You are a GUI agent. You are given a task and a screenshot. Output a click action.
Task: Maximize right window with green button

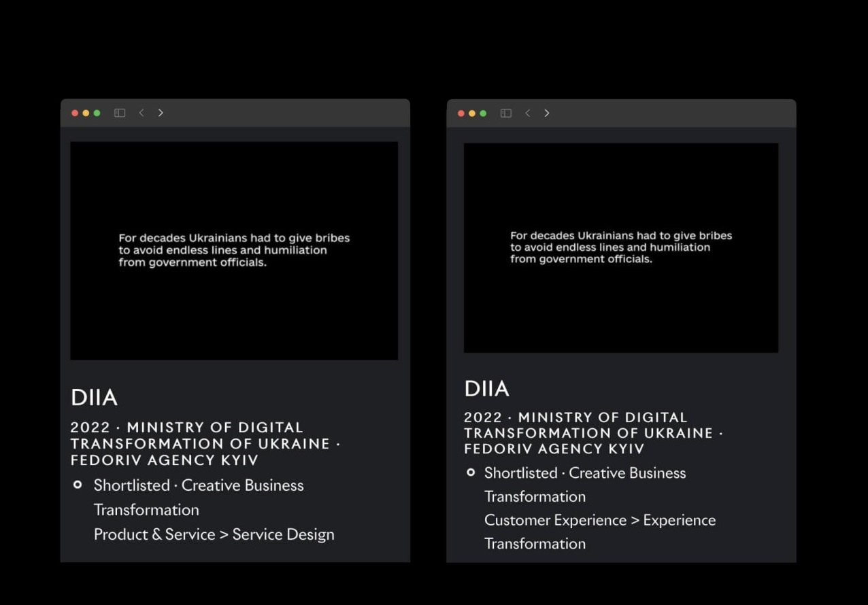coord(483,114)
